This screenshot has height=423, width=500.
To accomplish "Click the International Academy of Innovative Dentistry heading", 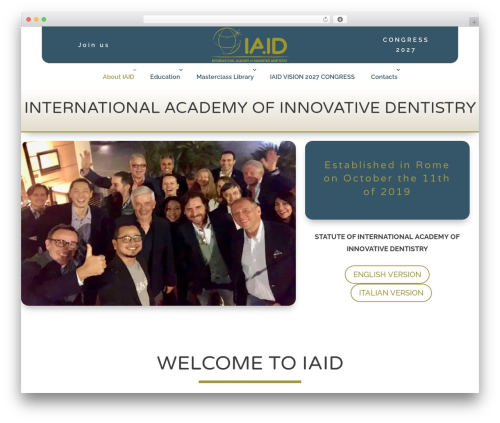I will (250, 108).
